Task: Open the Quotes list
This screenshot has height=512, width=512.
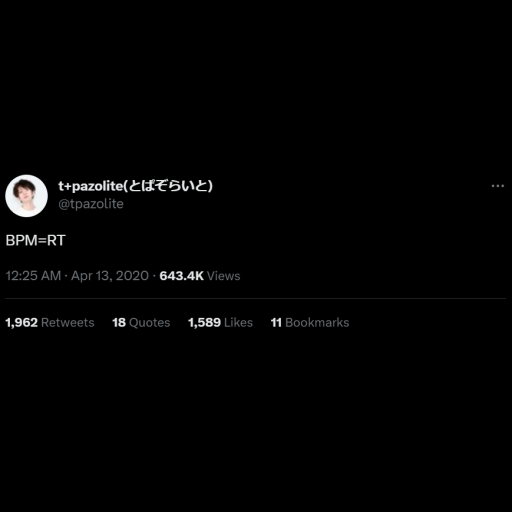Action: pyautogui.click(x=149, y=322)
